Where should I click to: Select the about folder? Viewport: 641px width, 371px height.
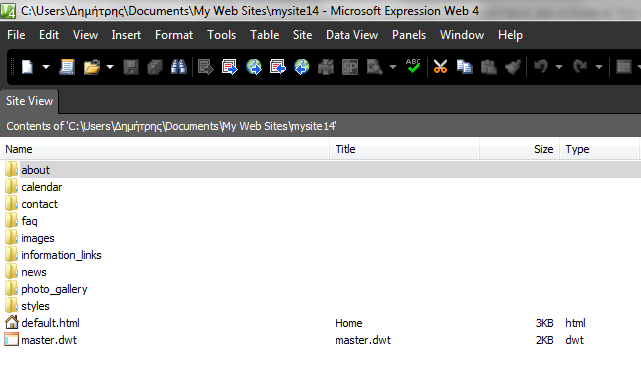[x=35, y=170]
